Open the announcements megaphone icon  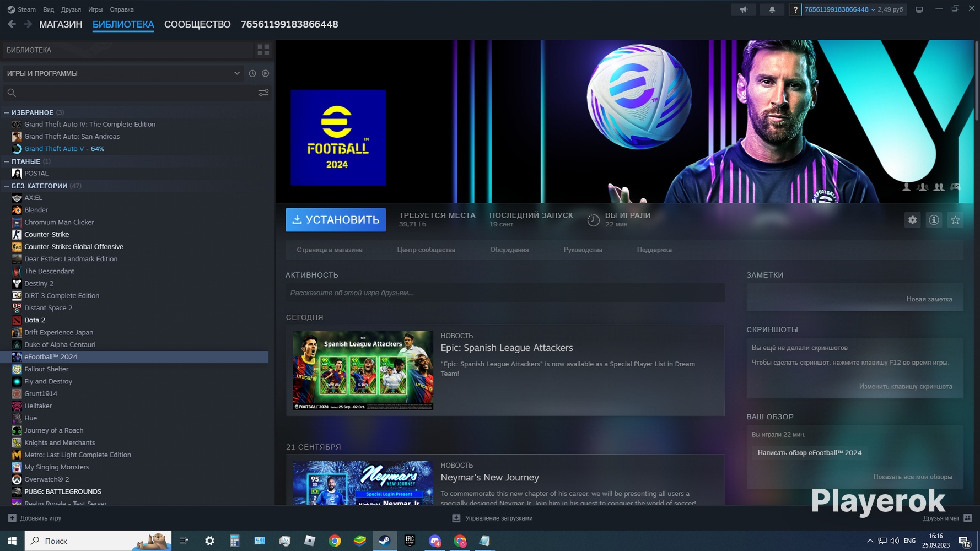coord(744,9)
